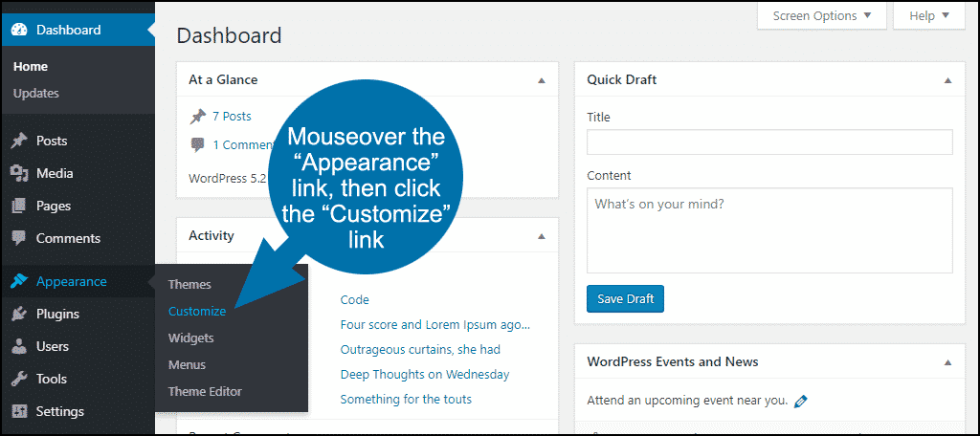980x436 pixels.
Task: Click the Posts pushpin icon in sidebar
Action: (x=19, y=141)
